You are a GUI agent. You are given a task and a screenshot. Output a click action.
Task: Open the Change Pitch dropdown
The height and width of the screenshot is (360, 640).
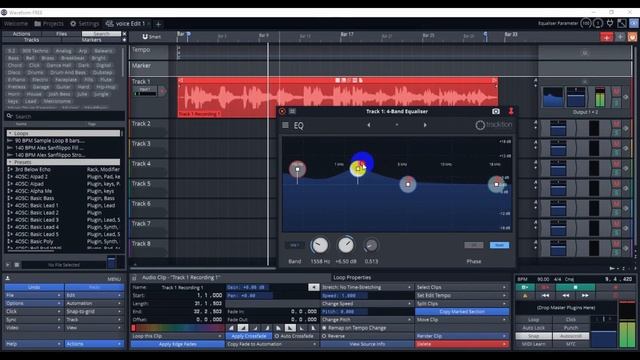point(367,320)
